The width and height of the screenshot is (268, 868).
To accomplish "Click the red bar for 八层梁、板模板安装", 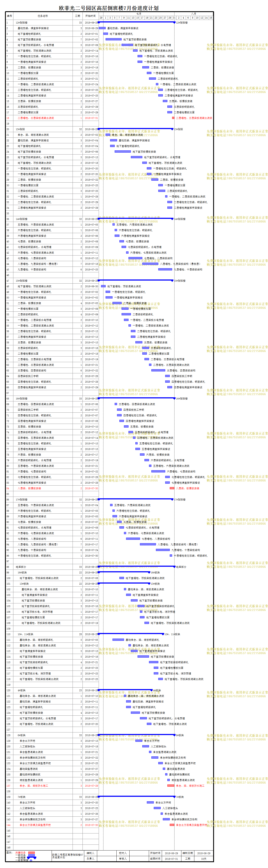I will [172, 488].
